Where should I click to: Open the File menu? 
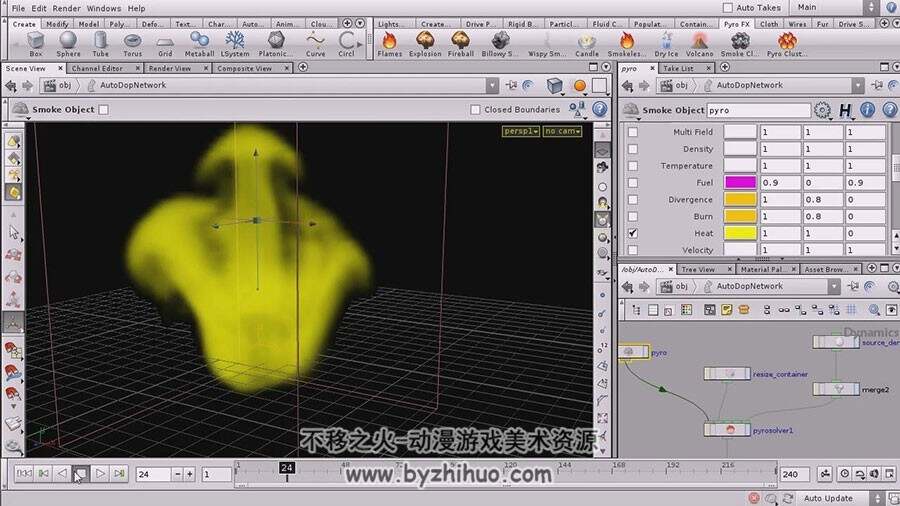coord(18,8)
